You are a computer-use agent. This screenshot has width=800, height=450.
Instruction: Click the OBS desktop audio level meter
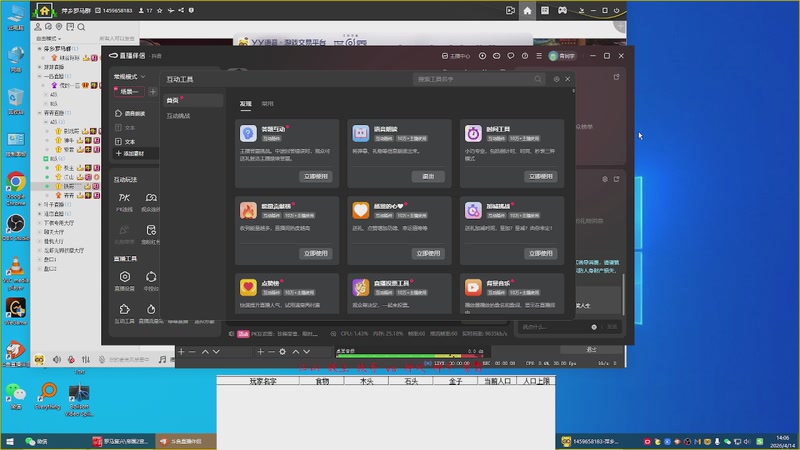(410, 356)
